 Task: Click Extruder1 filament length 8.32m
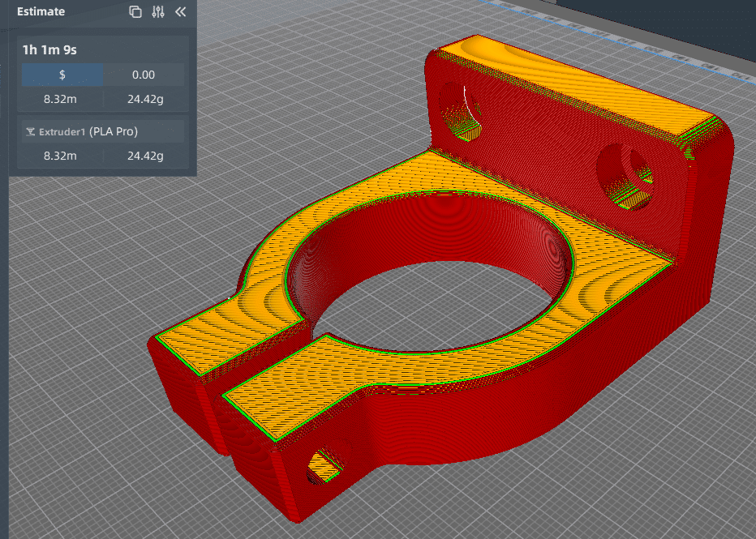point(60,156)
